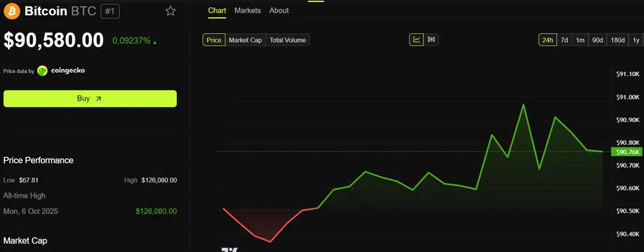Viewport: 644px width, 252px height.
Task: Set chart range to 1y
Action: pyautogui.click(x=636, y=40)
